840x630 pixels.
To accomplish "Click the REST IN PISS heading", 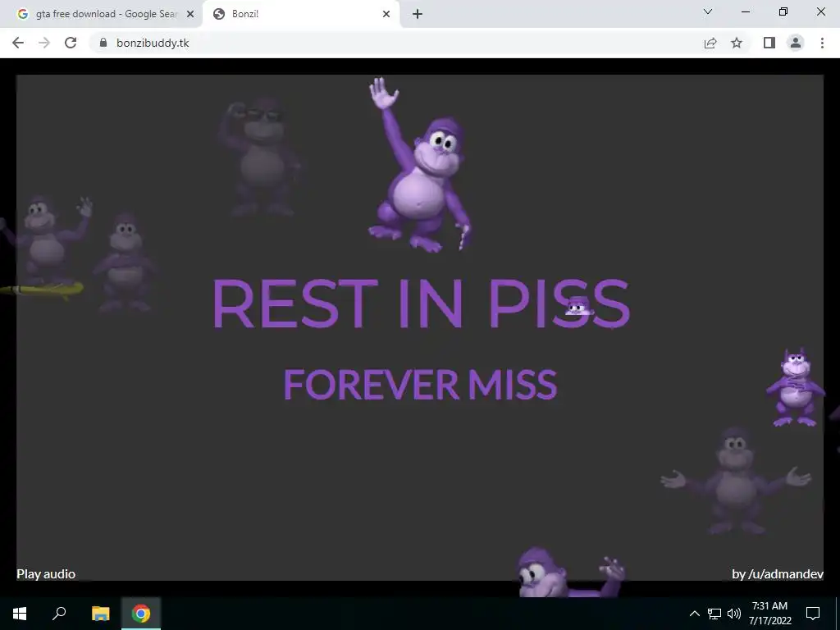I will pyautogui.click(x=421, y=304).
